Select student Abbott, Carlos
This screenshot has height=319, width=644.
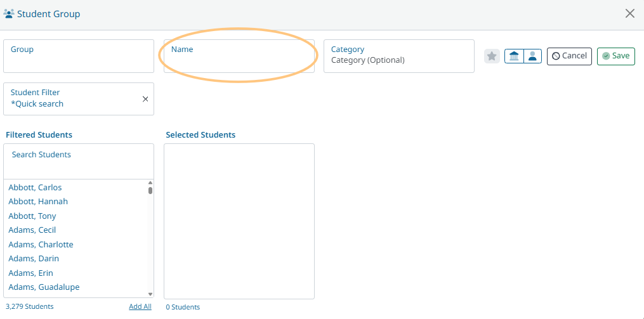coord(35,188)
